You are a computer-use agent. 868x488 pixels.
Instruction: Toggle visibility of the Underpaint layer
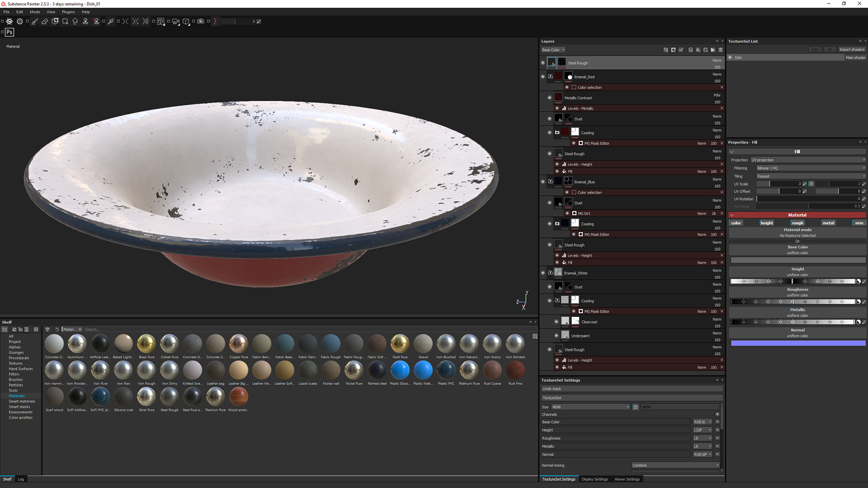[x=557, y=336]
